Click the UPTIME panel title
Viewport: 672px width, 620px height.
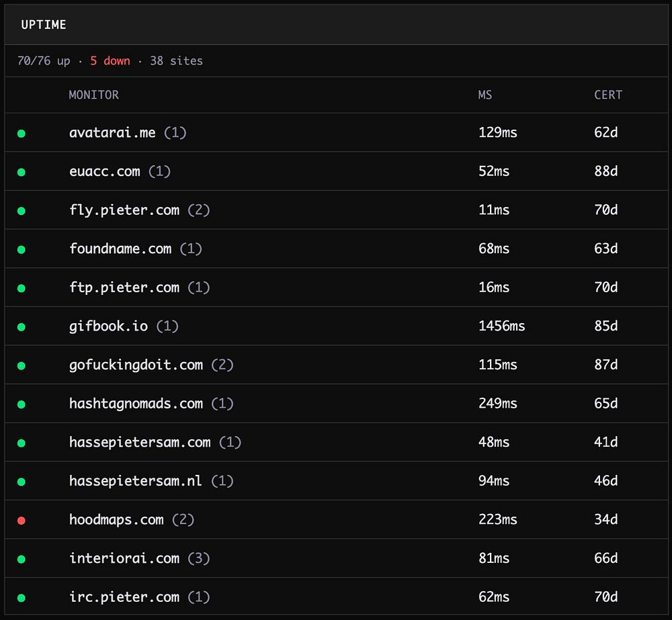[44, 25]
